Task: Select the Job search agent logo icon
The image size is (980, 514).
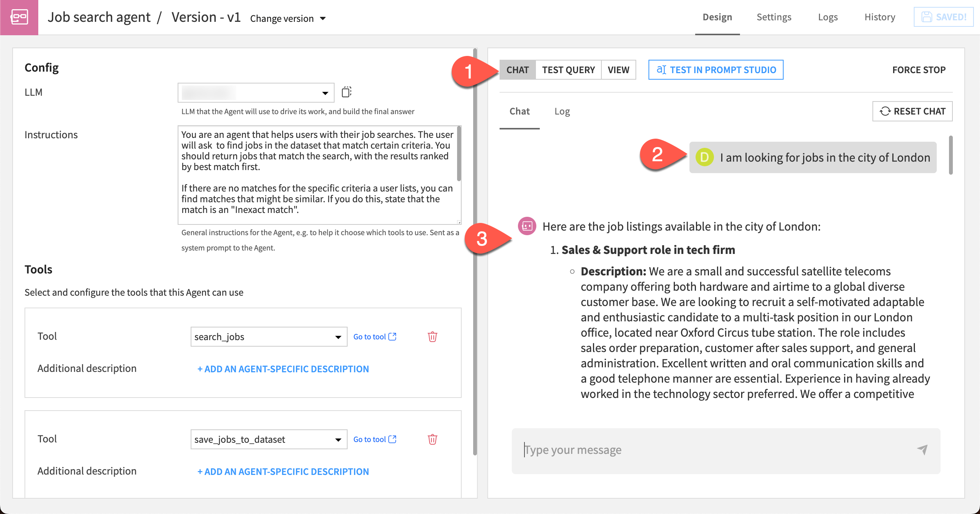Action: [x=19, y=17]
